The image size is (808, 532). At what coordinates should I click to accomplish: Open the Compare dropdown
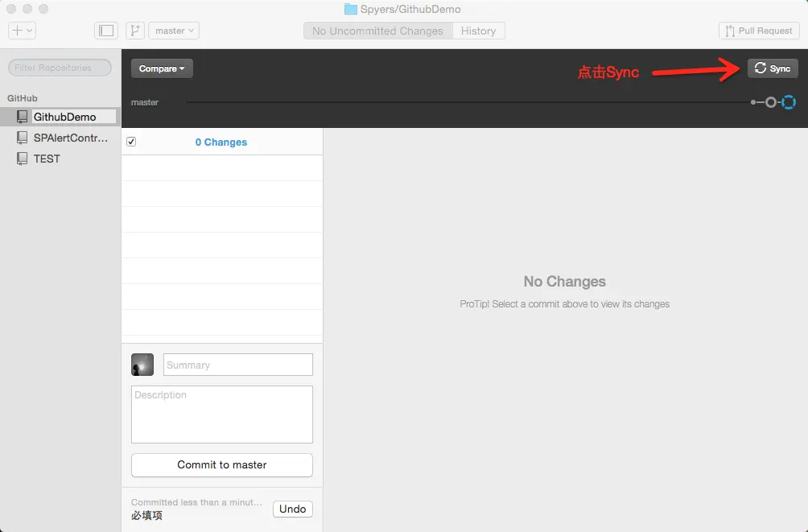point(162,68)
